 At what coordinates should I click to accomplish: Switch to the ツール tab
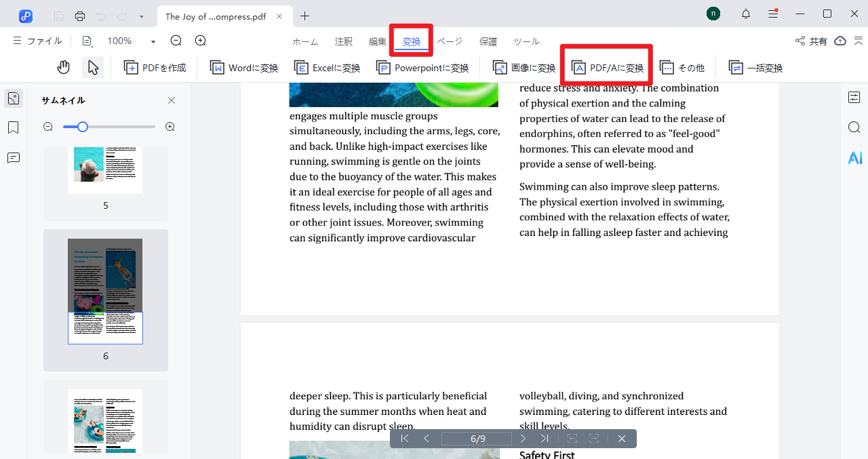pyautogui.click(x=526, y=41)
